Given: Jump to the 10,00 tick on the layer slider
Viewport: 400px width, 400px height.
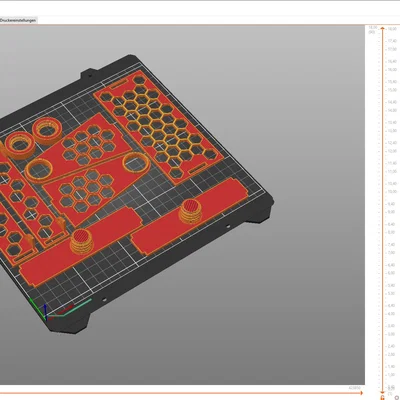Looking at the screenshot, I should [391, 192].
